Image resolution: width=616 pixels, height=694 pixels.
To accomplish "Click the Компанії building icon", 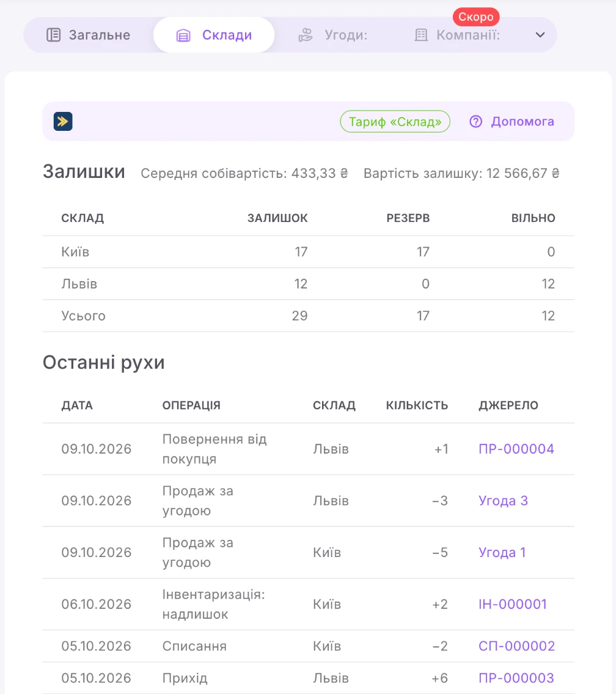I will click(x=421, y=35).
